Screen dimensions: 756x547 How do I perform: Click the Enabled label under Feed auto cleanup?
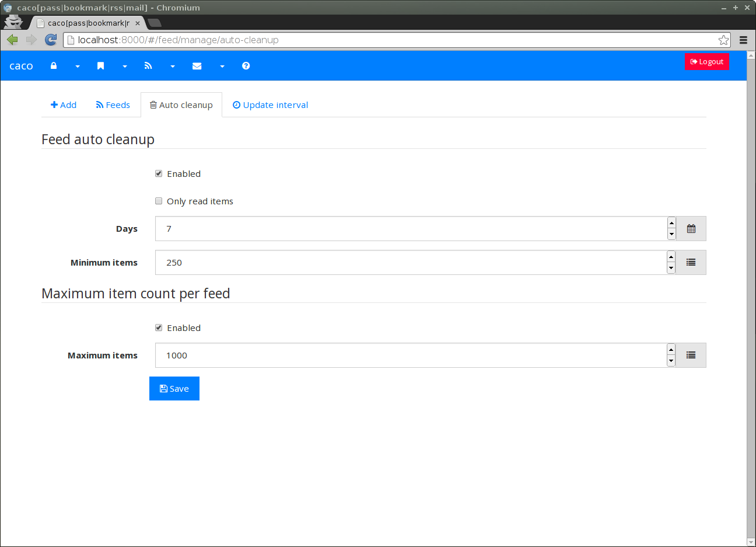click(184, 174)
